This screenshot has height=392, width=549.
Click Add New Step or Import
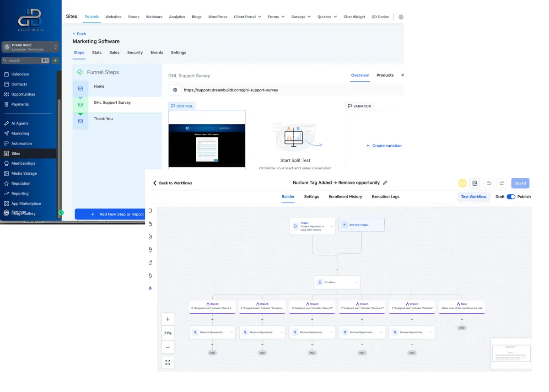(110, 214)
